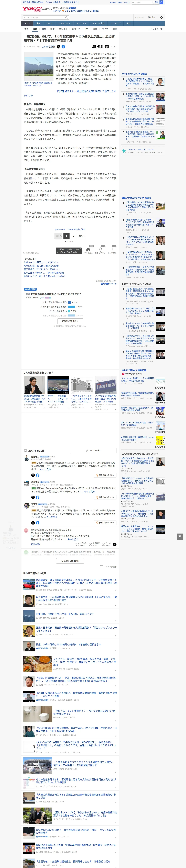Image resolution: width=186 pixels, height=868 pixels.
Task: Share the article on X from the headline
Action: point(59,47)
